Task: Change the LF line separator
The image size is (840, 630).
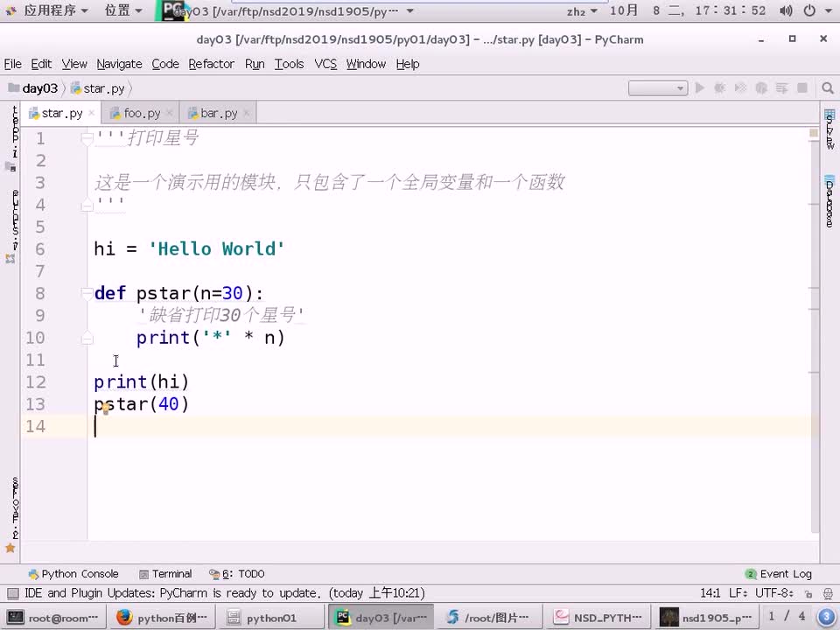Action: 737,593
